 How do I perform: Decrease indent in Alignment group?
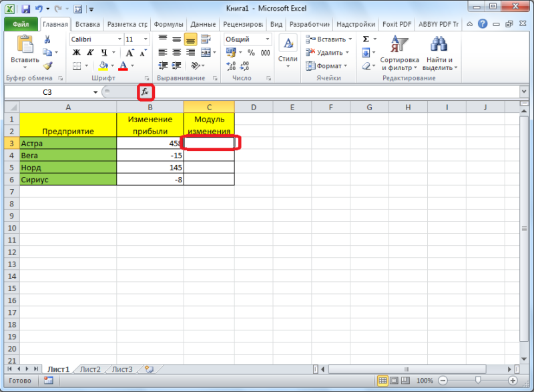(163, 65)
